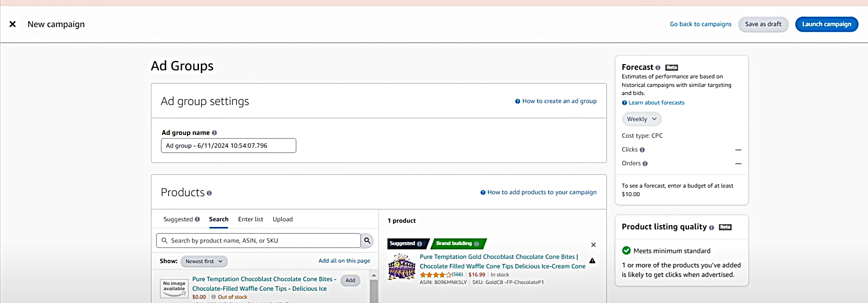Click warning triangle icon on added product
Screen dimensions: 868x303
click(593, 261)
